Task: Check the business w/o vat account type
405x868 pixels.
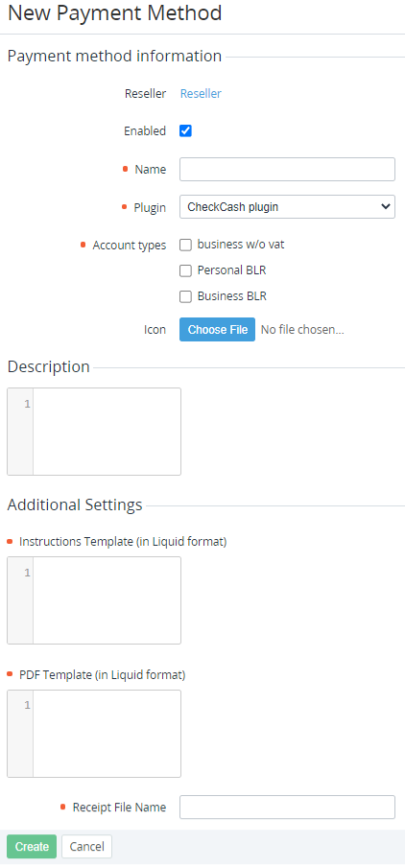Action: coord(185,245)
